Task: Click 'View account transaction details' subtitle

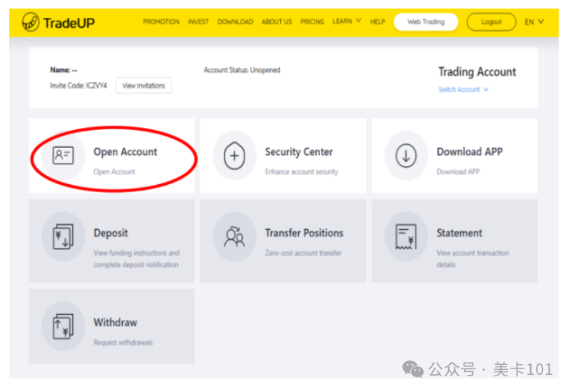Action: click(472, 258)
